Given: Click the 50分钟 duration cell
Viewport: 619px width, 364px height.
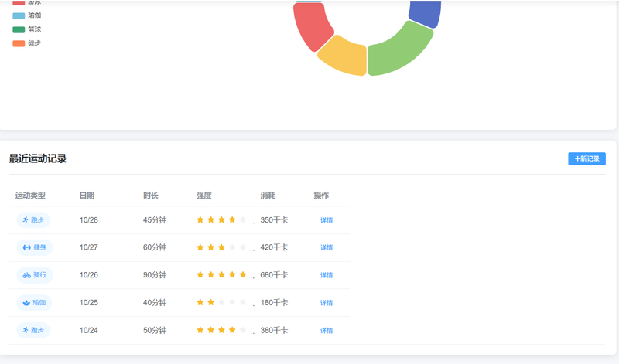Looking at the screenshot, I should tap(155, 330).
